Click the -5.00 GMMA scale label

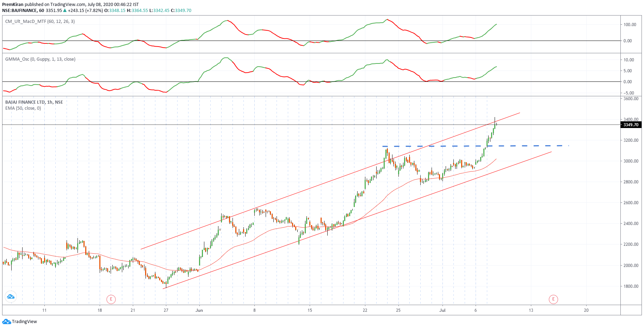[x=628, y=93]
